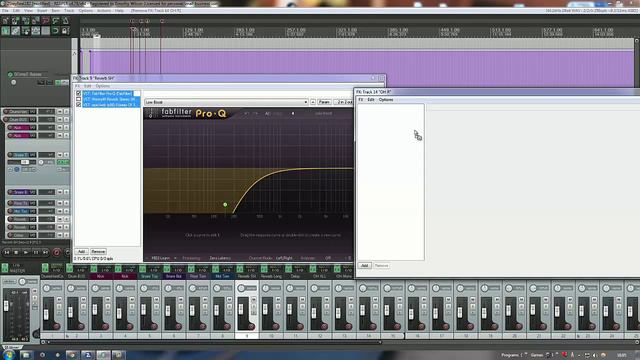Click Remove in Track 9 FX window

pyautogui.click(x=98, y=251)
